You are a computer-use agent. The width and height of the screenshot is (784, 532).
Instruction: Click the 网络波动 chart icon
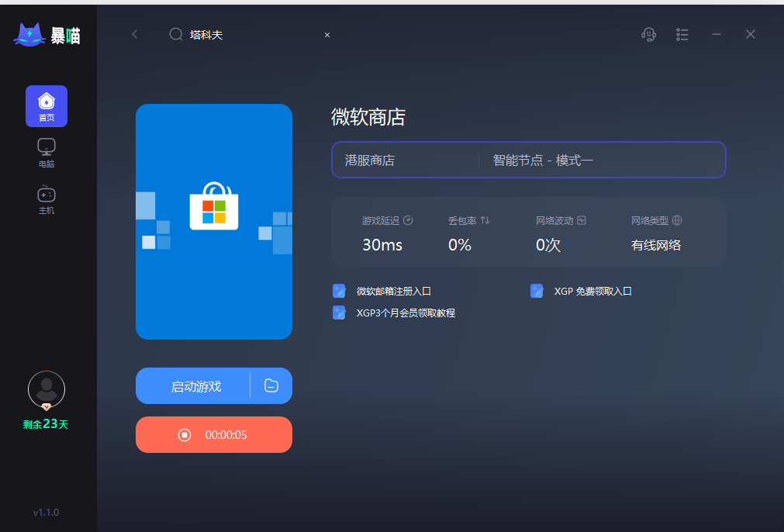(x=582, y=220)
